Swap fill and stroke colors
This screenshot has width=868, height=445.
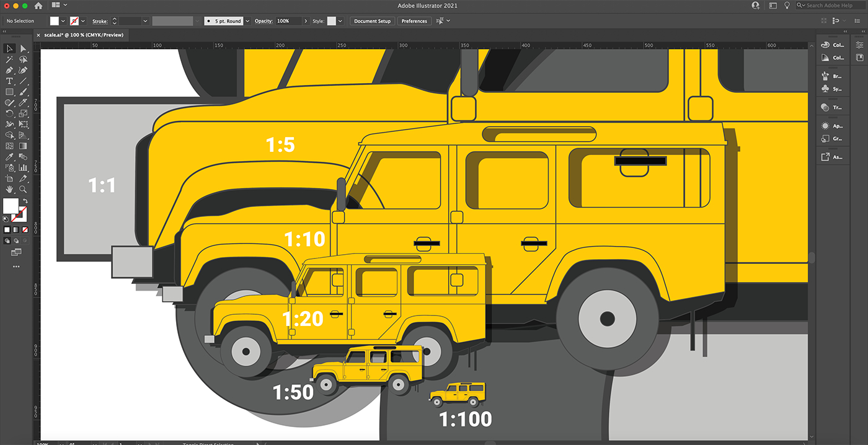(x=25, y=201)
